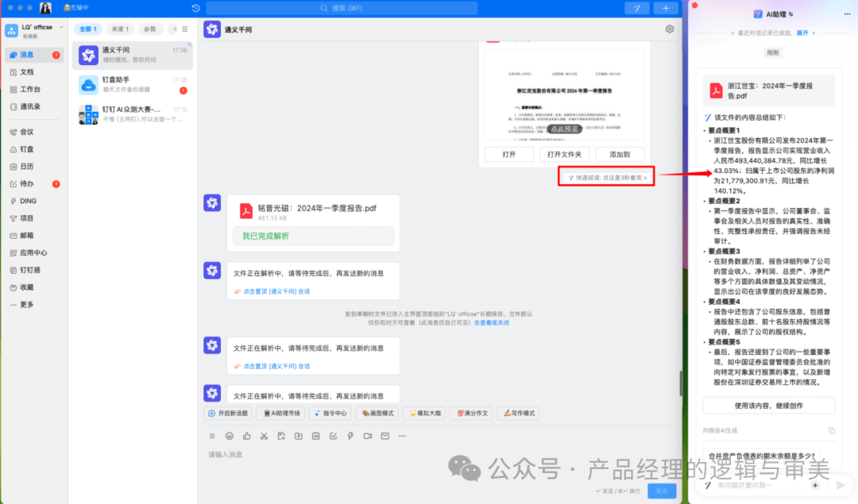
Task: Open the conversation filter list menu icon
Action: pyautogui.click(x=185, y=29)
